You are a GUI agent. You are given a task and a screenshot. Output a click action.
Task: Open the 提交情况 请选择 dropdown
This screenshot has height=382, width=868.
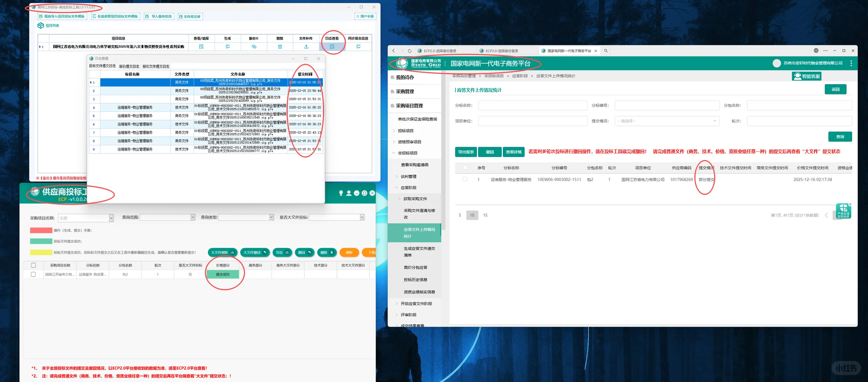pyautogui.click(x=667, y=121)
